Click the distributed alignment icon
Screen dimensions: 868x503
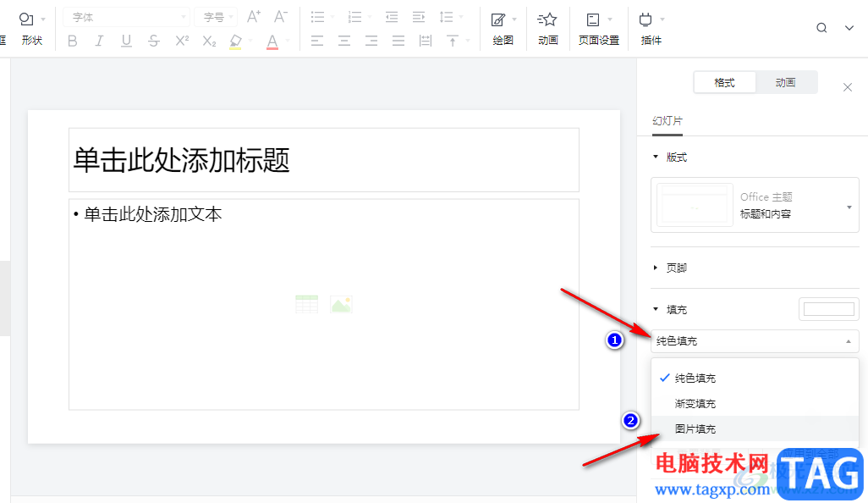pos(426,41)
